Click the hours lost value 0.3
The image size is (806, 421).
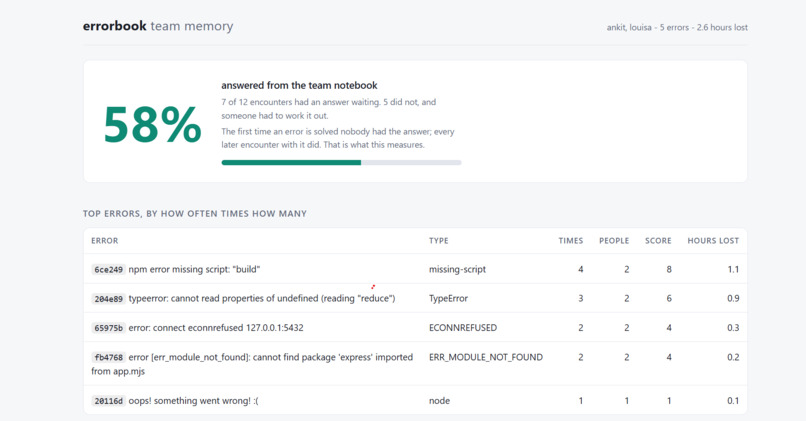733,328
